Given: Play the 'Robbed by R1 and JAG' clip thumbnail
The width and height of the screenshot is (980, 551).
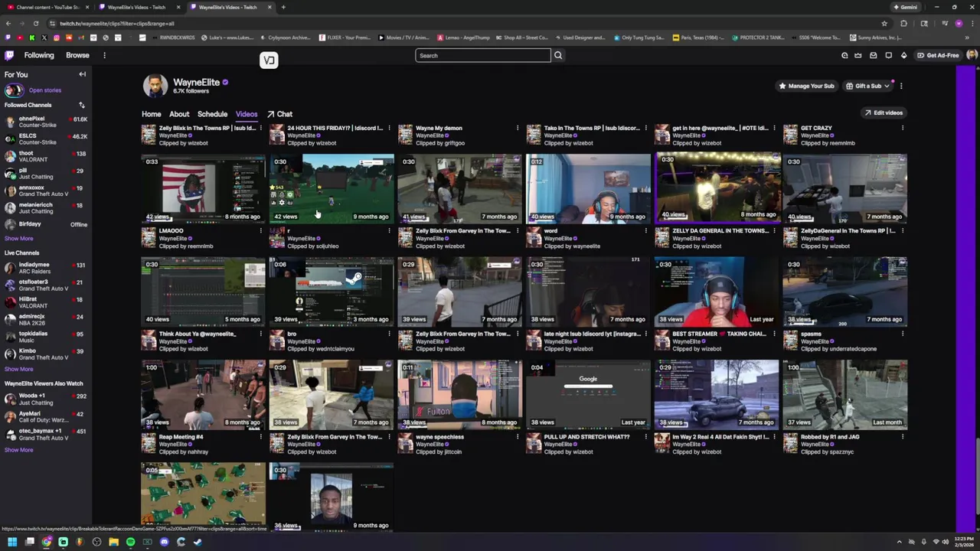Looking at the screenshot, I should 845,394.
